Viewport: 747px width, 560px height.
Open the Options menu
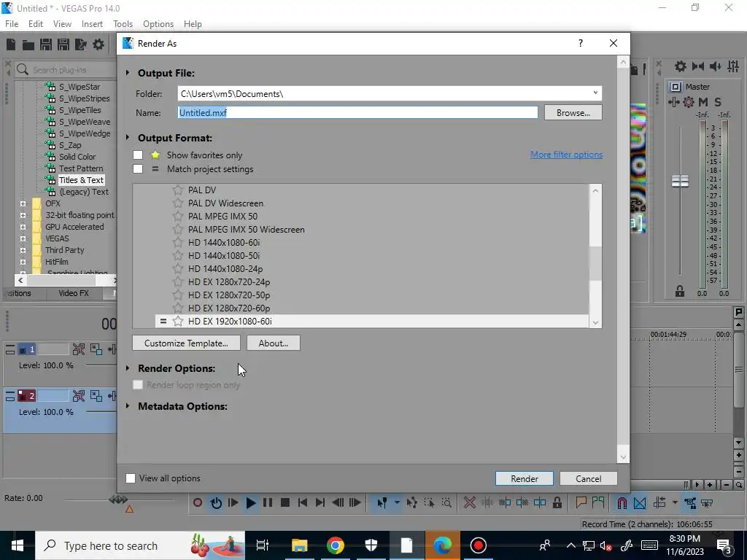[x=158, y=24]
